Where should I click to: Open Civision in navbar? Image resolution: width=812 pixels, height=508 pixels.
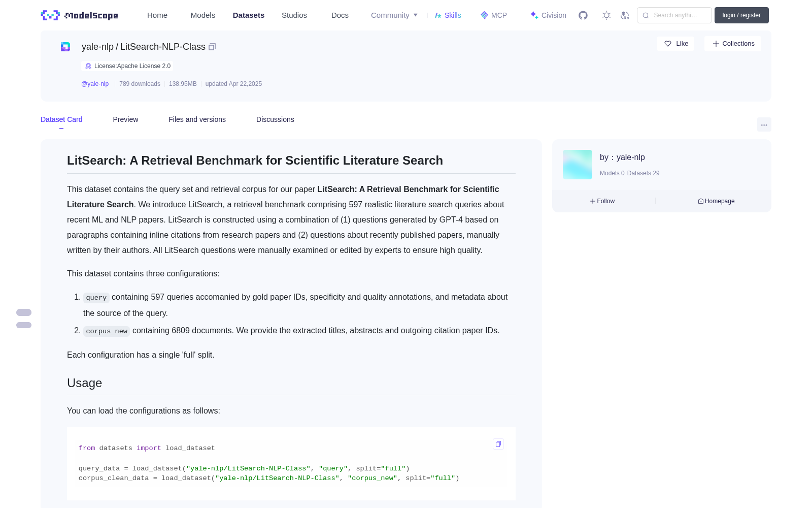coord(548,15)
